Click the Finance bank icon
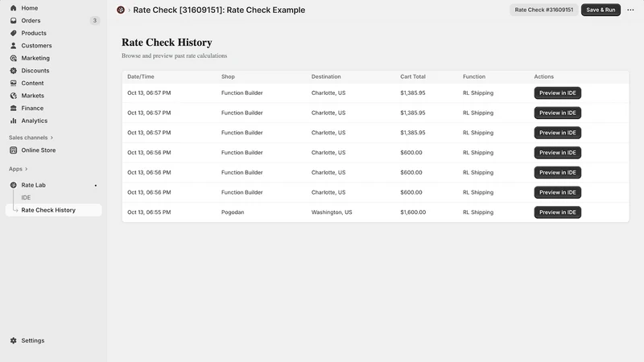This screenshot has height=362, width=644. pyautogui.click(x=13, y=108)
